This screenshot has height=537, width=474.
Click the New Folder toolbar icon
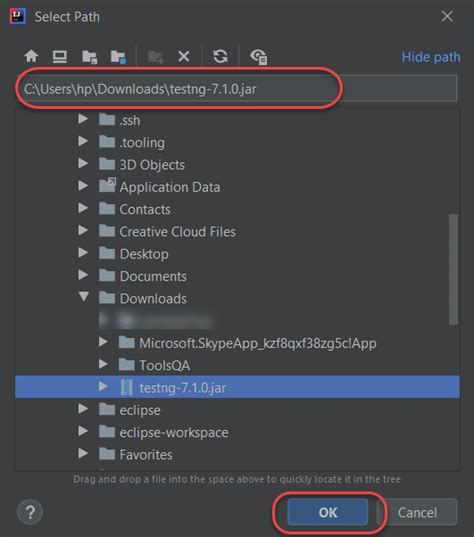tap(156, 57)
